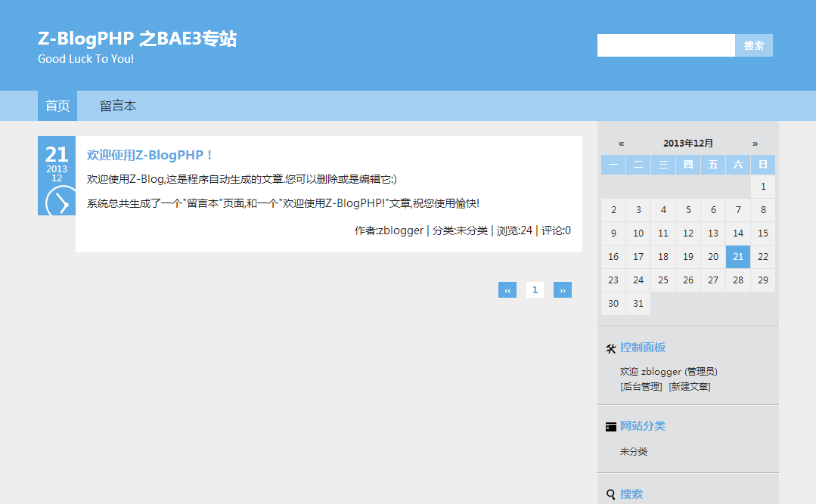Click the blog title Z-BlogPHP 之BAE3专站

(x=138, y=39)
